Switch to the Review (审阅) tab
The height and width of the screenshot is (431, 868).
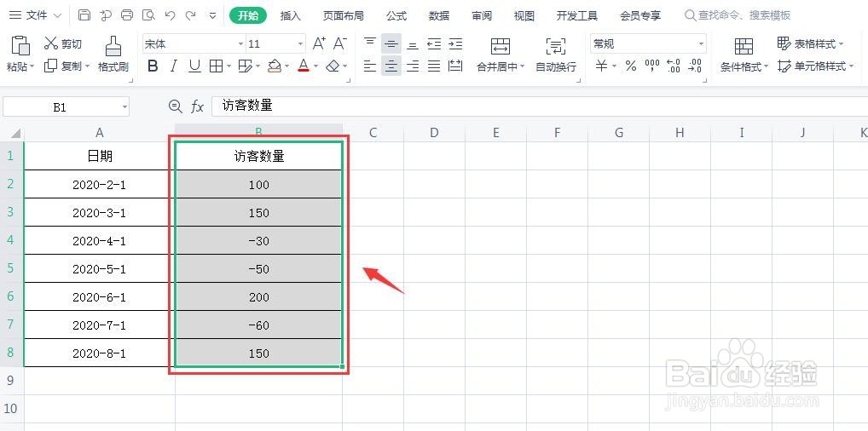coord(482,15)
